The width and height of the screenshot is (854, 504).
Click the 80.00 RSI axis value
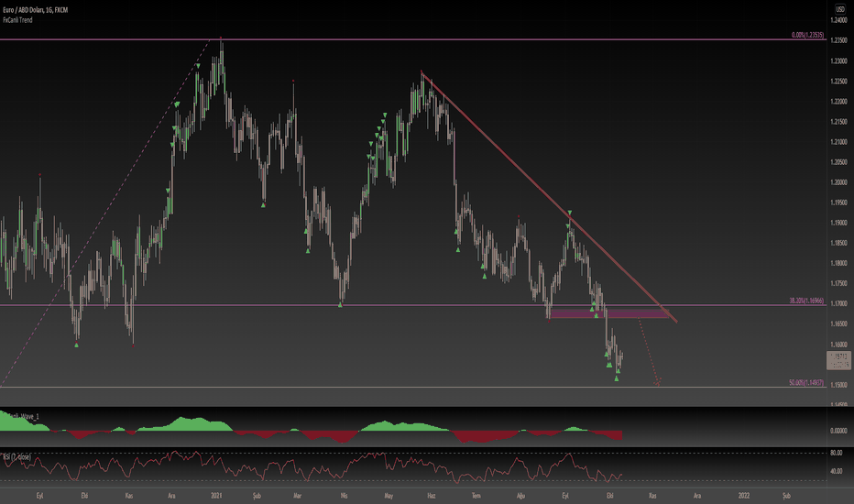click(836, 453)
